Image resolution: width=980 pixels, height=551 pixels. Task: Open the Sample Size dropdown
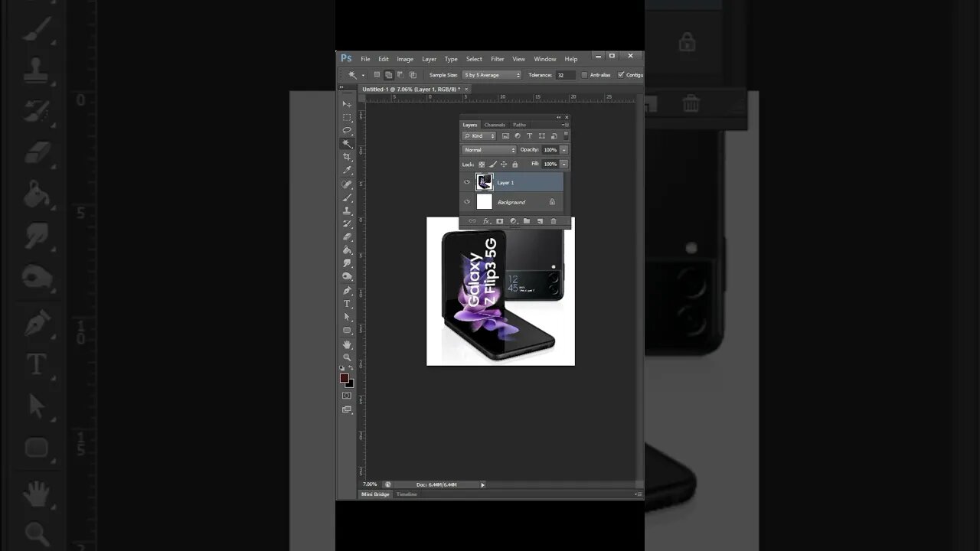pos(492,75)
